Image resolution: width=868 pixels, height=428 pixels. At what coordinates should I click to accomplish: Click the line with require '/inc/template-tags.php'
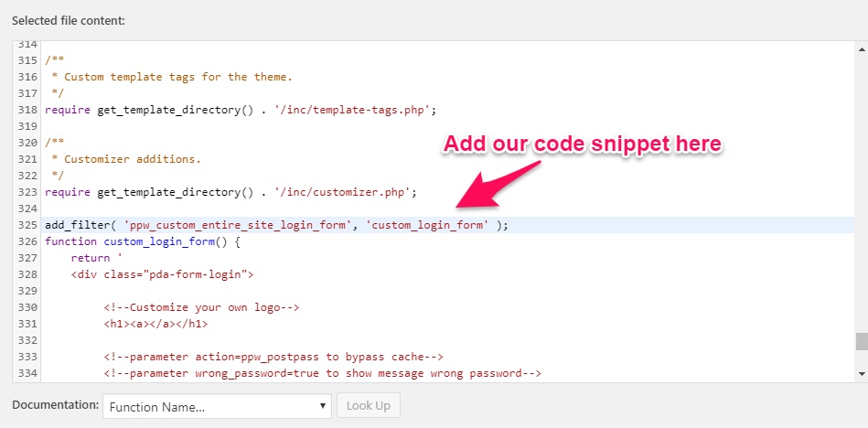241,110
